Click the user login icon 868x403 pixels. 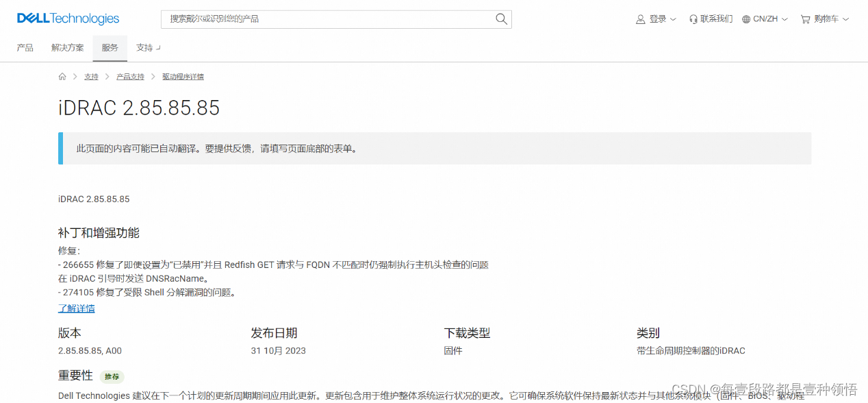(x=641, y=19)
